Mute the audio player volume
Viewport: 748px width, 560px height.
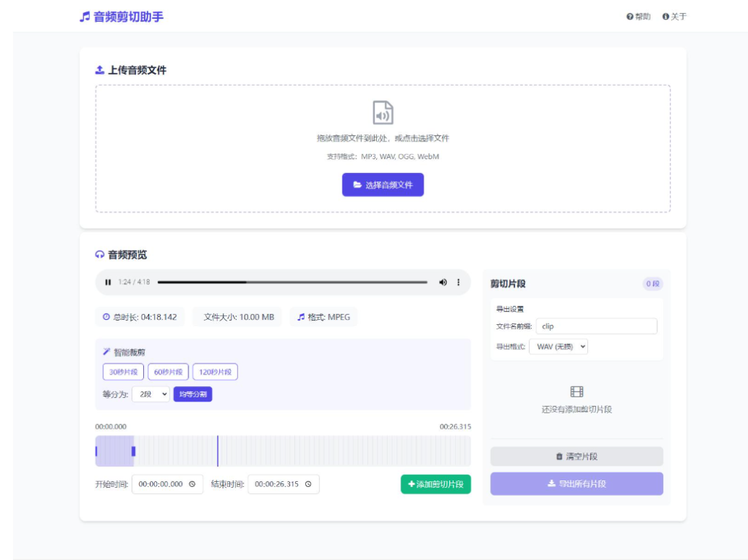[443, 283]
